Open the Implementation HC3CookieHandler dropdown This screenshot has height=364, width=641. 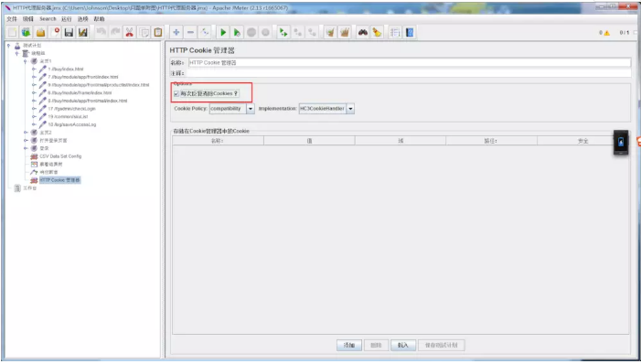(x=350, y=109)
